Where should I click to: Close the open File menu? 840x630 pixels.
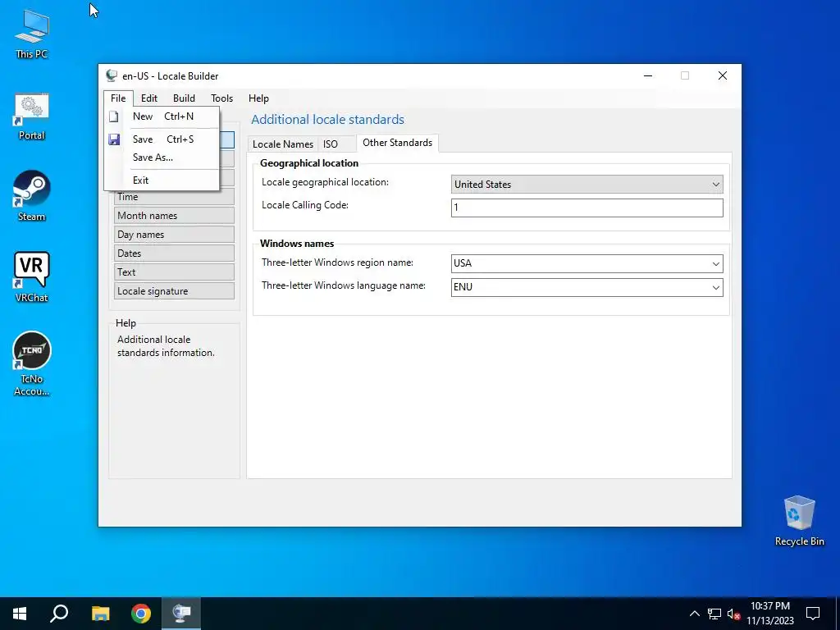118,98
